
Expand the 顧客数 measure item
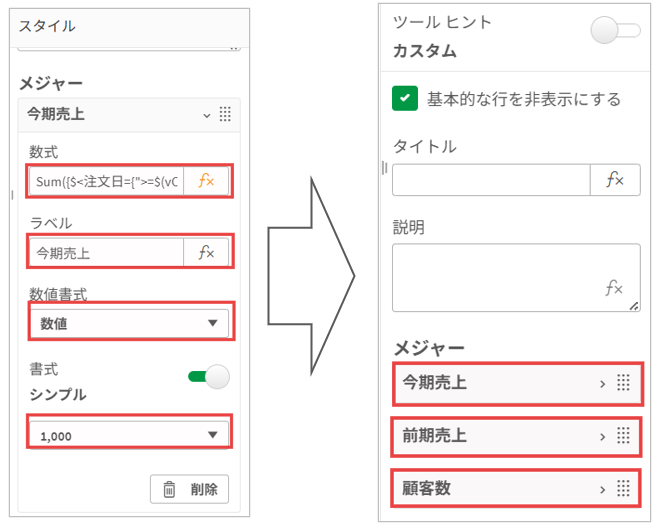602,488
